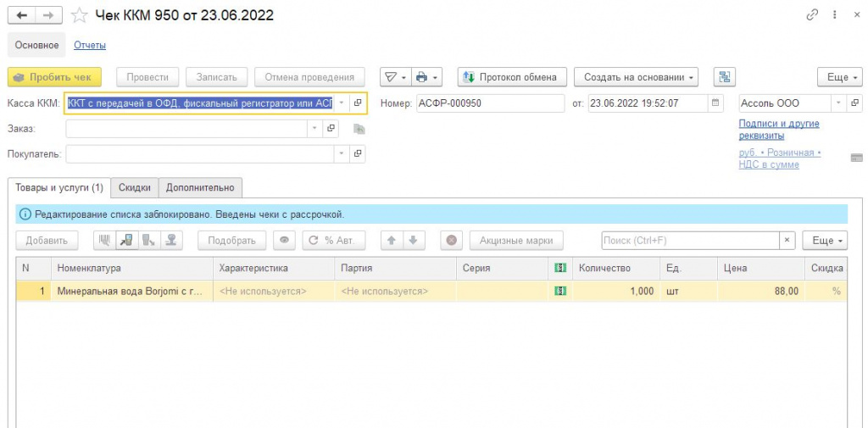This screenshot has width=868, height=428.
Task: Open 'Создать на основании' dropdown
Action: 636,77
